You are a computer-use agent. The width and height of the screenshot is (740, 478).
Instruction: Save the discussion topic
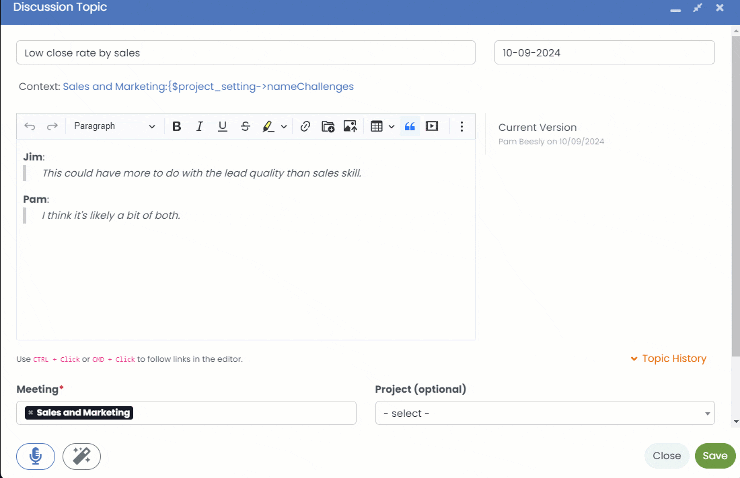tap(714, 456)
